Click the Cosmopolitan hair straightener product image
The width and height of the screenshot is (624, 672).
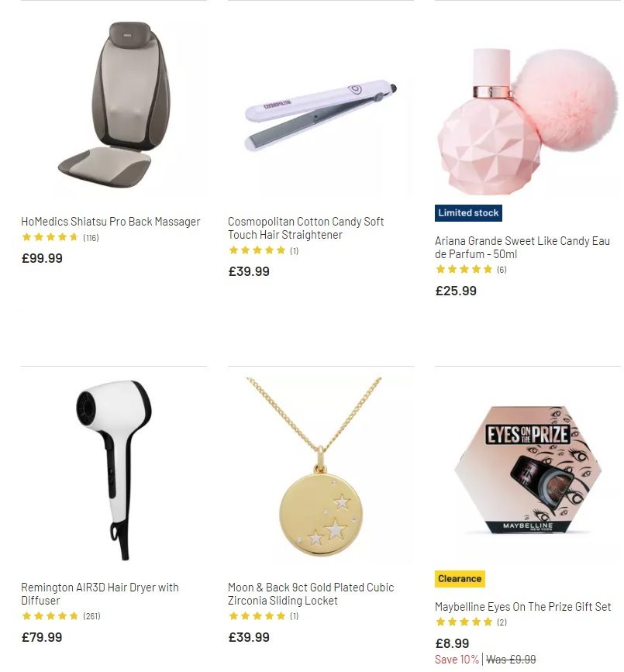click(x=321, y=105)
